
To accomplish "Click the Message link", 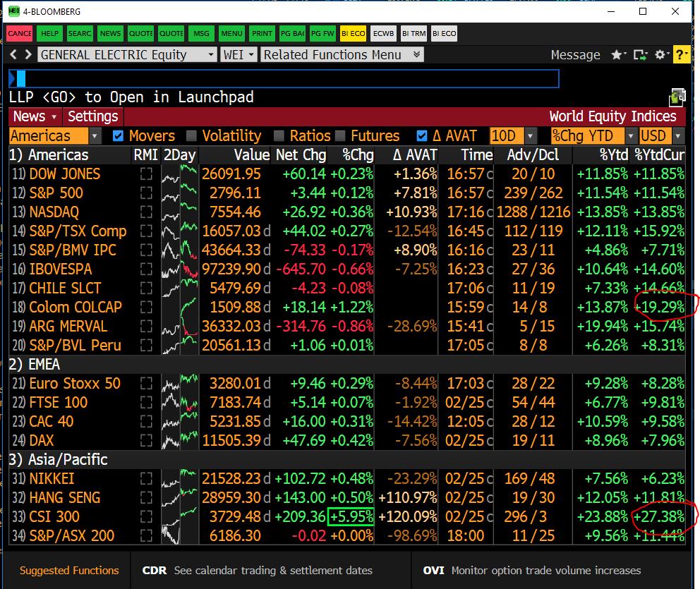I will coord(575,55).
